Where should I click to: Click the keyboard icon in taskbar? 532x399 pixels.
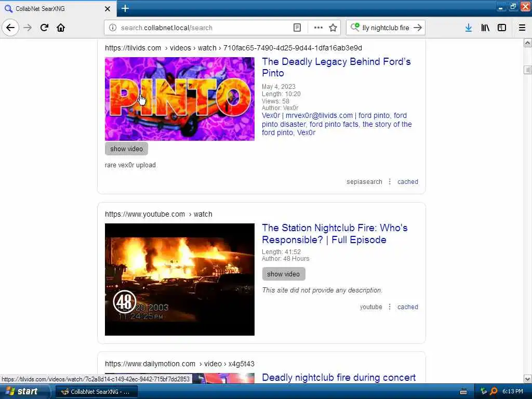tap(463, 392)
